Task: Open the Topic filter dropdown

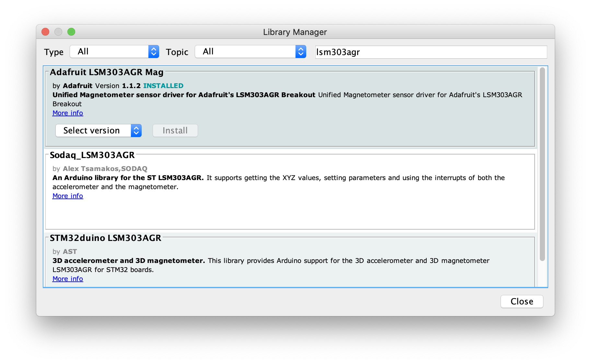Action: [246, 51]
